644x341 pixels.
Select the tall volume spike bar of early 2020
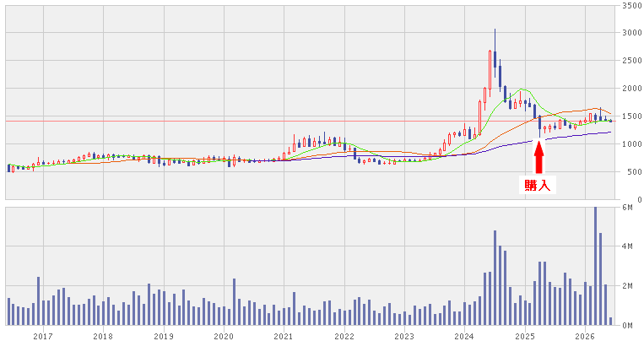coord(234,301)
